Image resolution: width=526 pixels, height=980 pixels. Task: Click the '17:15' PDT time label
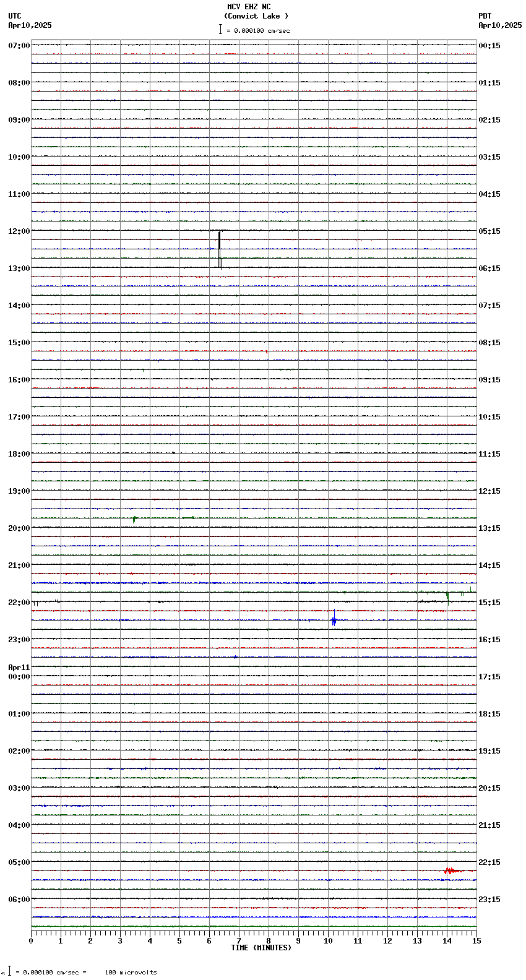point(489,677)
